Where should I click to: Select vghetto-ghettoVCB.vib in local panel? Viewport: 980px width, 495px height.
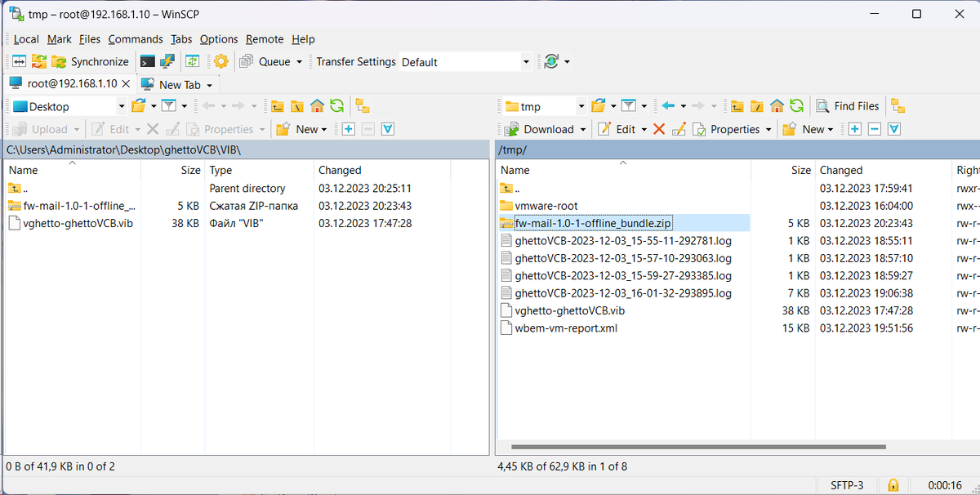[78, 223]
